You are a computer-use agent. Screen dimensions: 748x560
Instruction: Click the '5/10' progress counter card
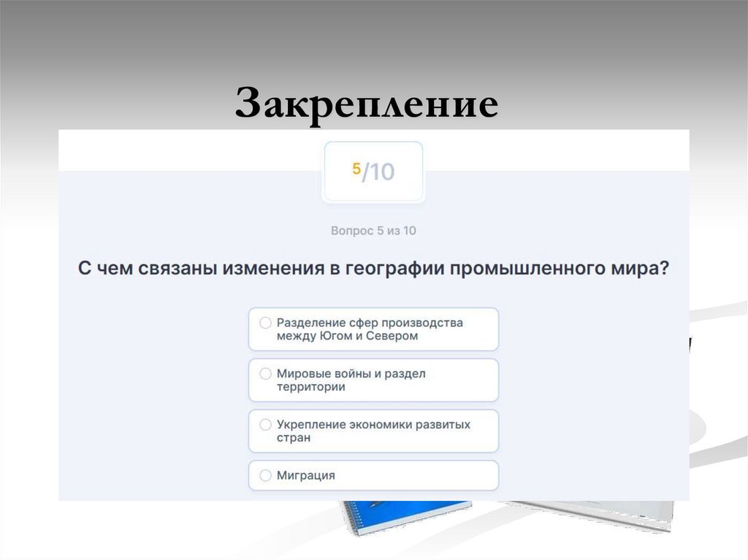point(373,170)
